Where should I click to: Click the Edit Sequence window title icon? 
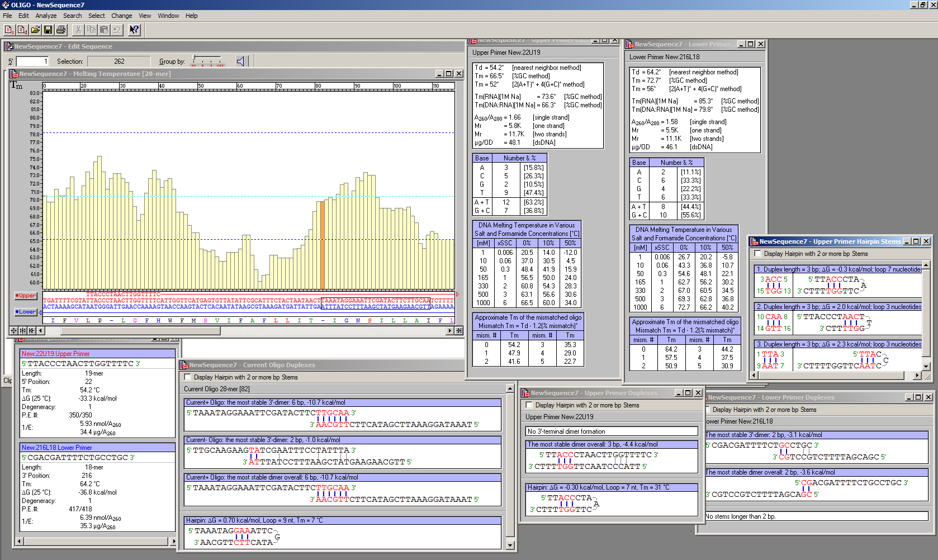point(9,46)
